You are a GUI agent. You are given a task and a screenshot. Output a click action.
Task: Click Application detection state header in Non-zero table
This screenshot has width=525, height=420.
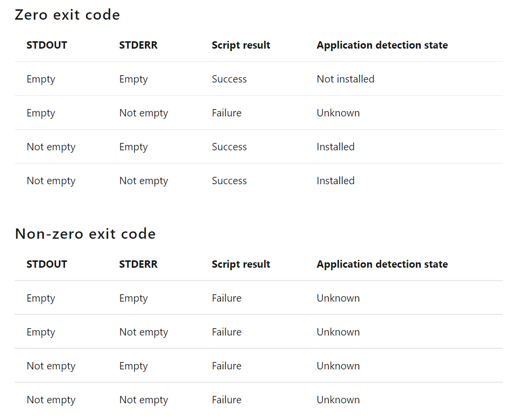click(x=382, y=264)
